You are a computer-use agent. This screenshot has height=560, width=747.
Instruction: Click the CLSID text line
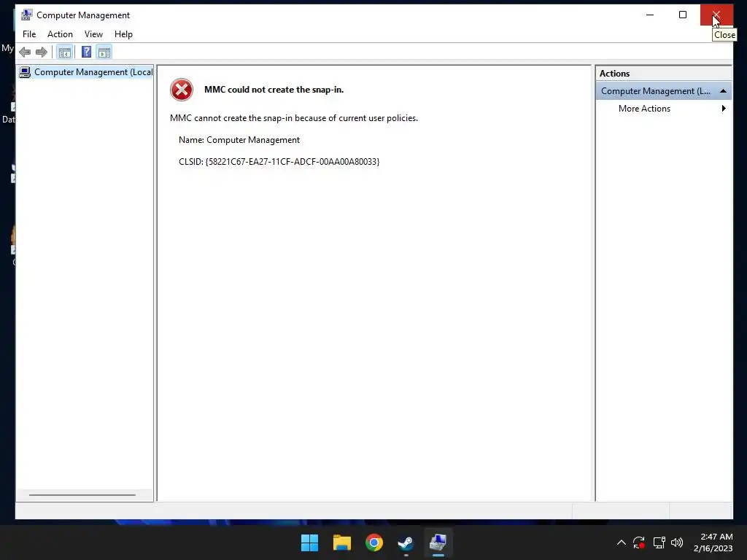(279, 162)
